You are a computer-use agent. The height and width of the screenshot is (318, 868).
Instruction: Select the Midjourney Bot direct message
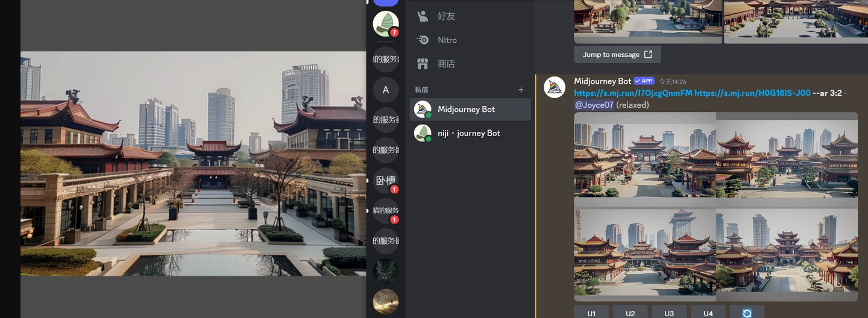(470, 110)
